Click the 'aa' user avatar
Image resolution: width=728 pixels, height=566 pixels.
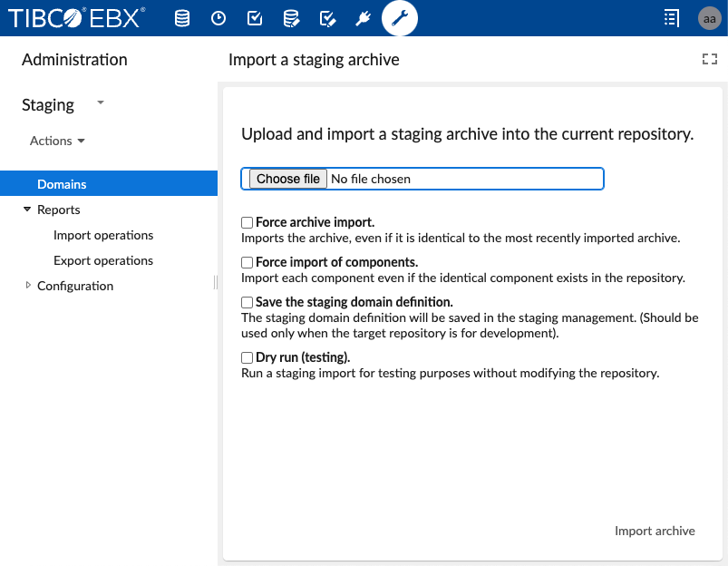709,18
